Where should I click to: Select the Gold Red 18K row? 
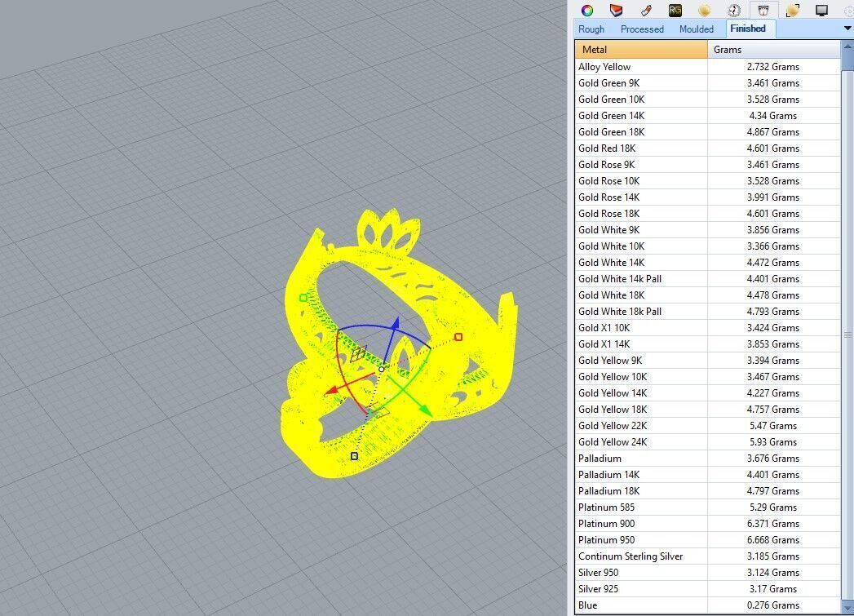pyautogui.click(x=707, y=148)
